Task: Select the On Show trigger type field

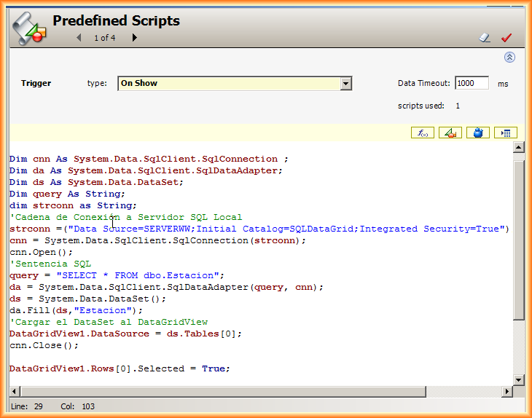Action: [x=228, y=84]
